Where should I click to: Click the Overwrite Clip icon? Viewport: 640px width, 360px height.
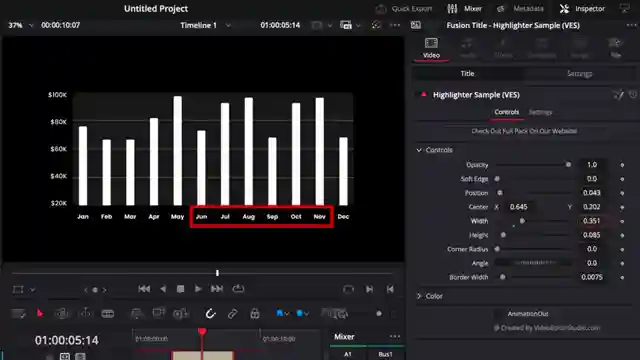pyautogui.click(x=158, y=313)
